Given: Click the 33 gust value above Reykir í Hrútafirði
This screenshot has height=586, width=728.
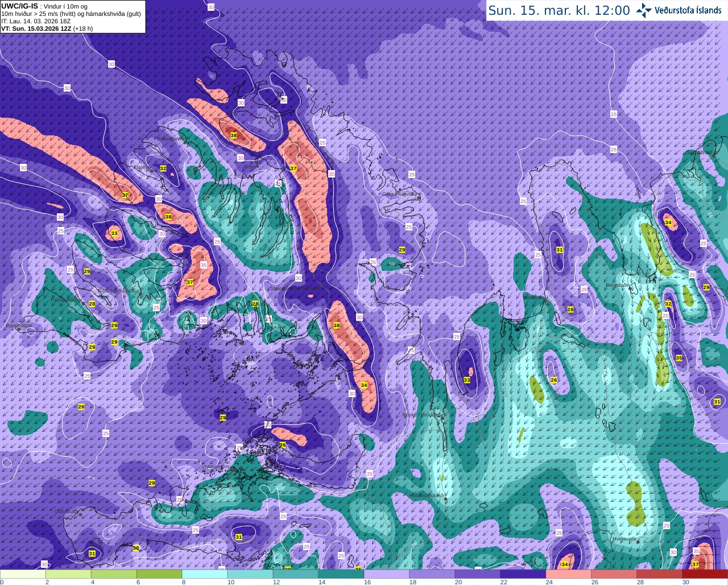Looking at the screenshot, I should tap(467, 380).
